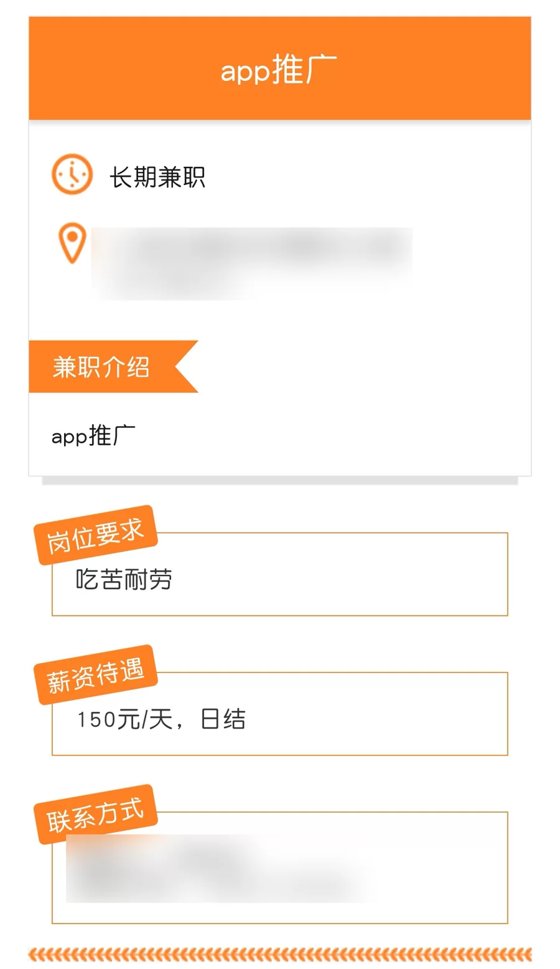The image size is (560, 969).
Task: Click the orange chevron strip at bottom
Action: point(280,954)
